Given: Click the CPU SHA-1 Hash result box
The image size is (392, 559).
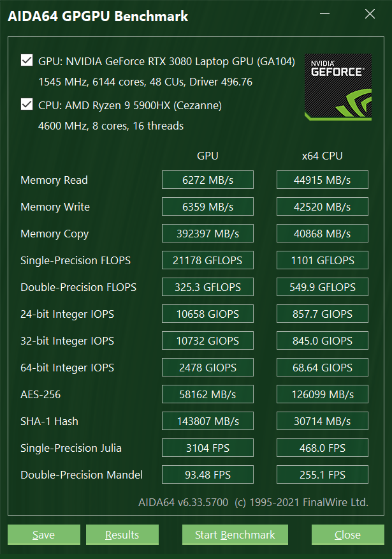Looking at the screenshot, I should click(322, 421).
